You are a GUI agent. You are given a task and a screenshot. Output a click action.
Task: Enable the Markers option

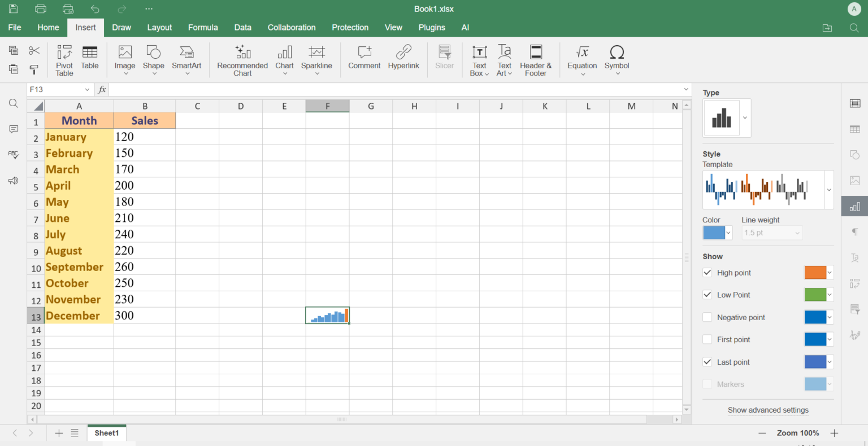pos(707,384)
